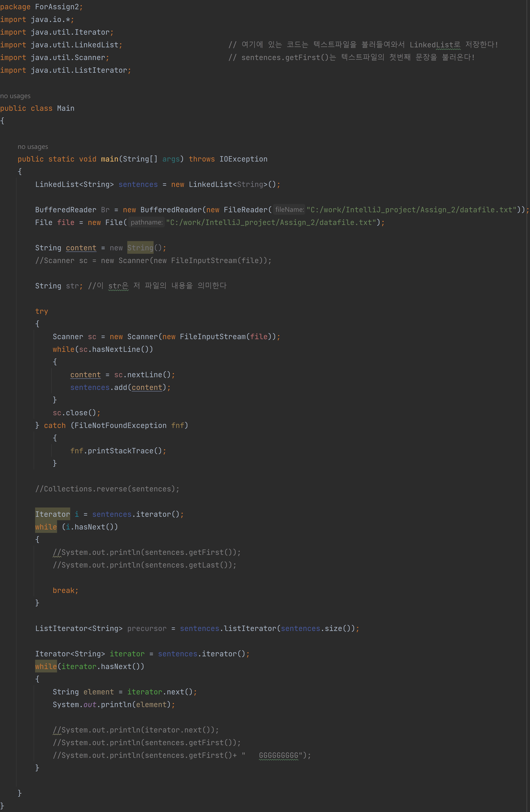Image resolution: width=530 pixels, height=812 pixels.
Task: Click 'String element = iterator.next();' line
Action: (125, 692)
